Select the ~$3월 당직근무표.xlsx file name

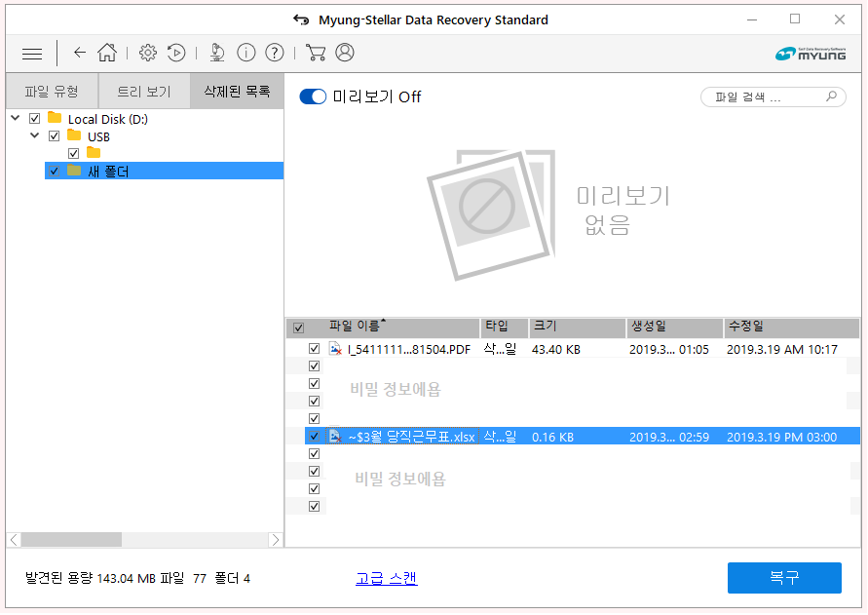(411, 438)
